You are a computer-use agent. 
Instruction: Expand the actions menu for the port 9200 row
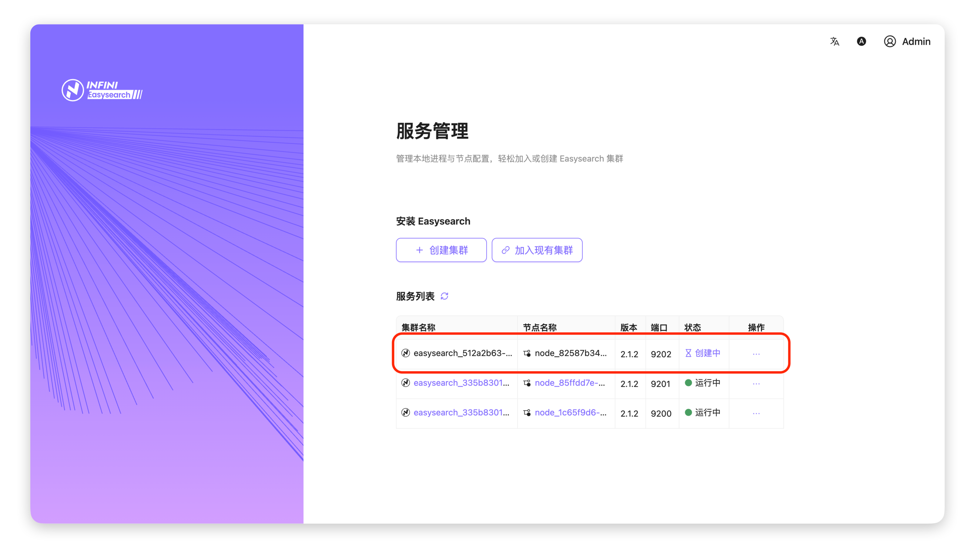(x=756, y=413)
